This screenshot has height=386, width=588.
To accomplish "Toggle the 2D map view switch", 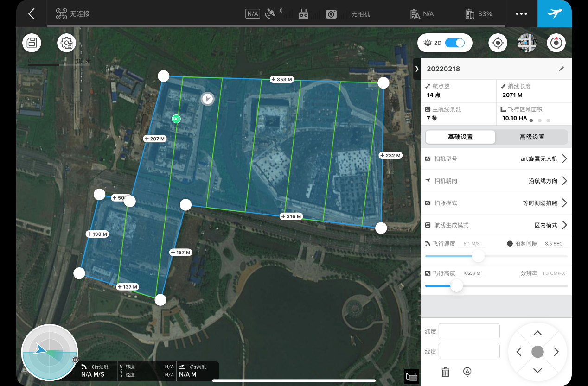I will pyautogui.click(x=454, y=43).
